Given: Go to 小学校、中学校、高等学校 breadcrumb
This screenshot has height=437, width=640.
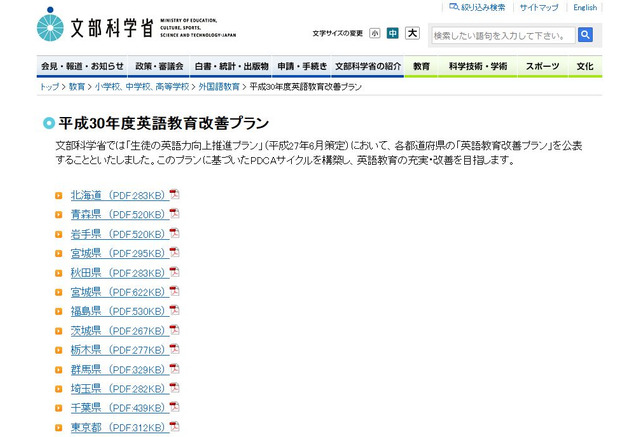Looking at the screenshot, I should click(x=142, y=87).
